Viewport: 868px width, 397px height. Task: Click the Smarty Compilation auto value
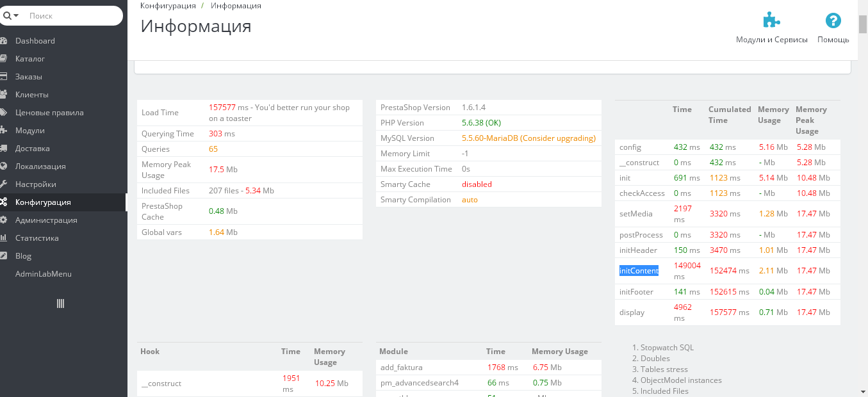tap(470, 200)
